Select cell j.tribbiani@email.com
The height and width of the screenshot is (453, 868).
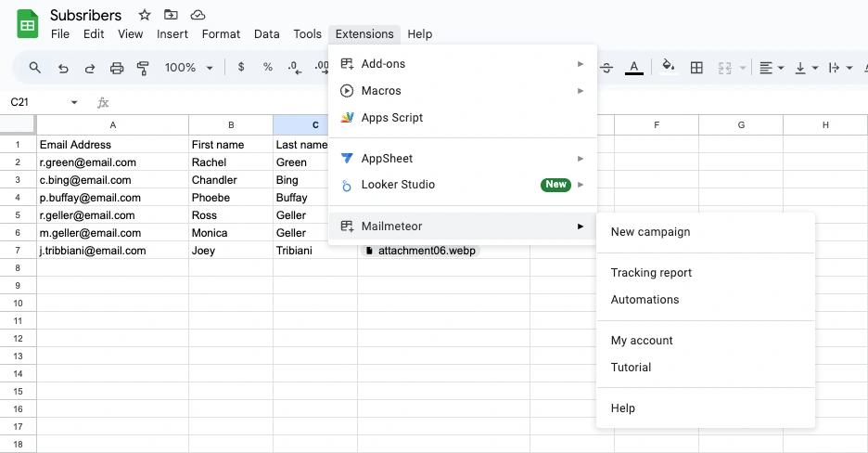(113, 251)
